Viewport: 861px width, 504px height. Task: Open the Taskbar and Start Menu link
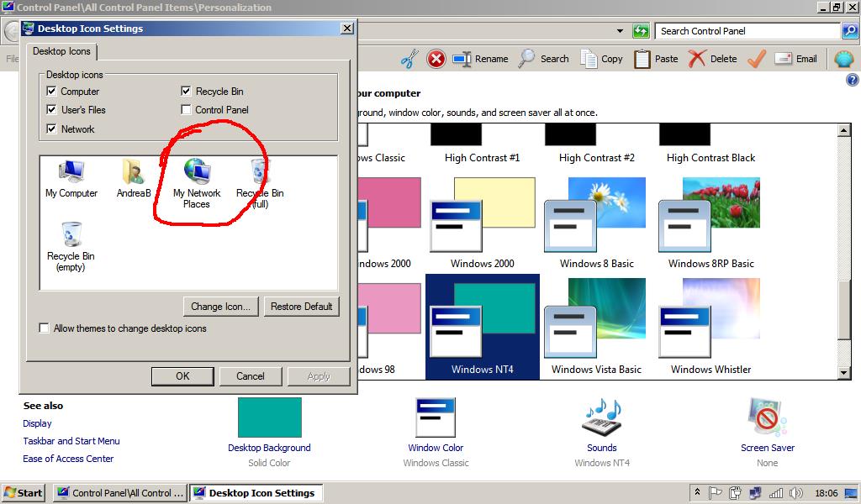pos(71,441)
